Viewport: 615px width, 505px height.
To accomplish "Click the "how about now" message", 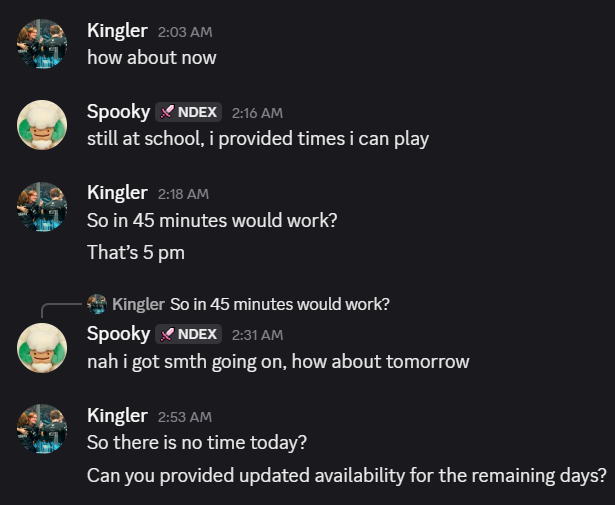I will pos(152,57).
